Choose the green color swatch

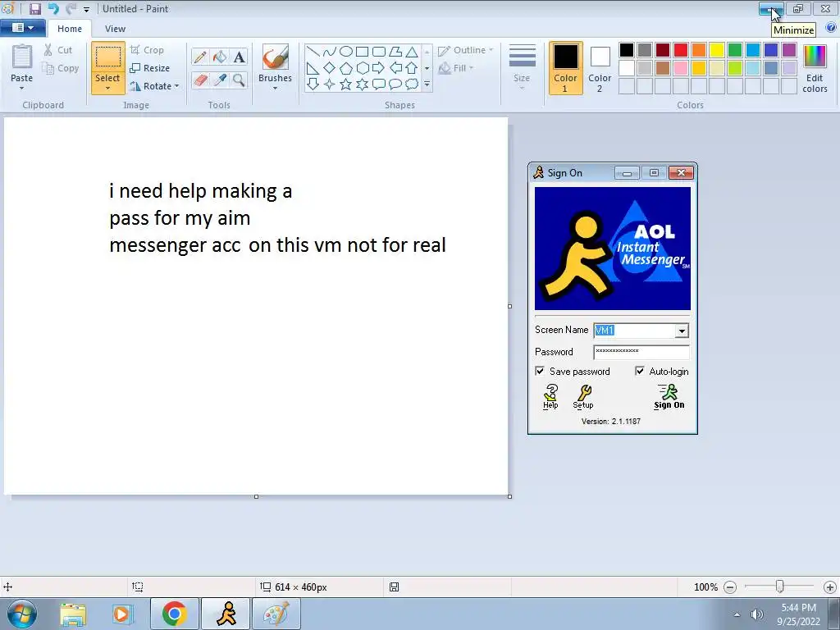point(735,50)
